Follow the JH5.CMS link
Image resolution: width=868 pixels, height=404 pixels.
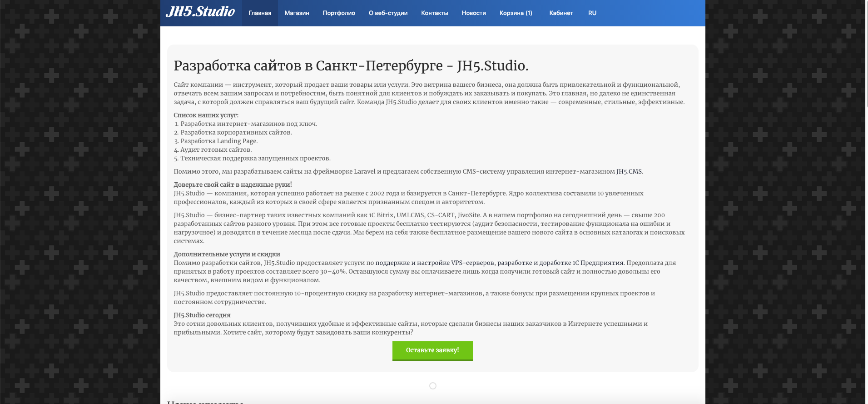point(629,172)
